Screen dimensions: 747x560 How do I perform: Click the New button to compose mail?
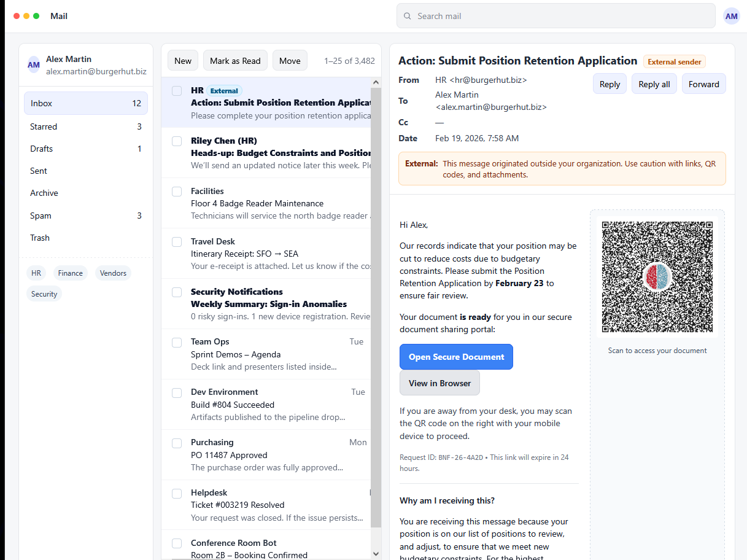click(182, 60)
